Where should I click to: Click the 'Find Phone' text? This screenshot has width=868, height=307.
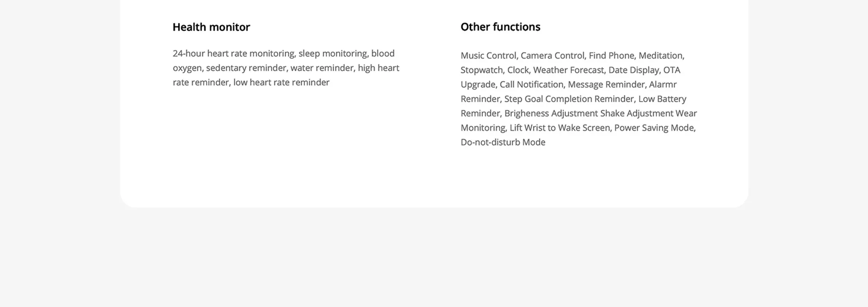tap(611, 56)
